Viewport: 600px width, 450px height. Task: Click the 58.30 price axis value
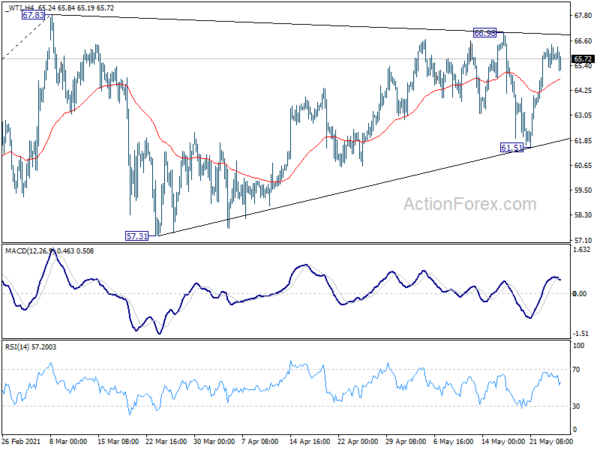583,215
